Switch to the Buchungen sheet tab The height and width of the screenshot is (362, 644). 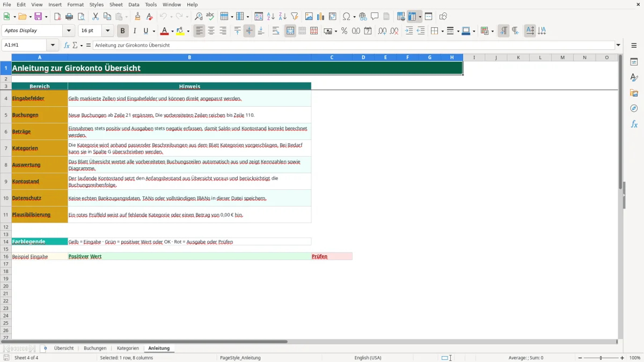95,348
